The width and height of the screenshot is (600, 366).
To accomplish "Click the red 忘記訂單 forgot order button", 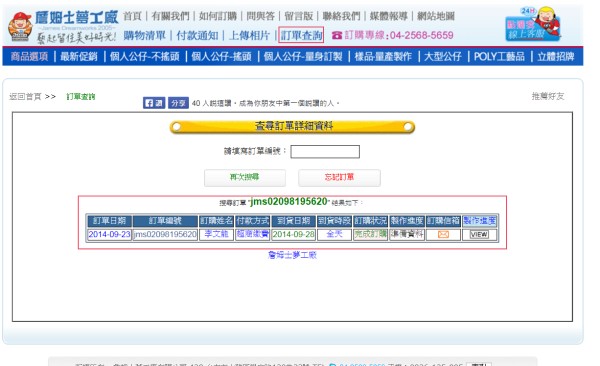I will [x=339, y=177].
